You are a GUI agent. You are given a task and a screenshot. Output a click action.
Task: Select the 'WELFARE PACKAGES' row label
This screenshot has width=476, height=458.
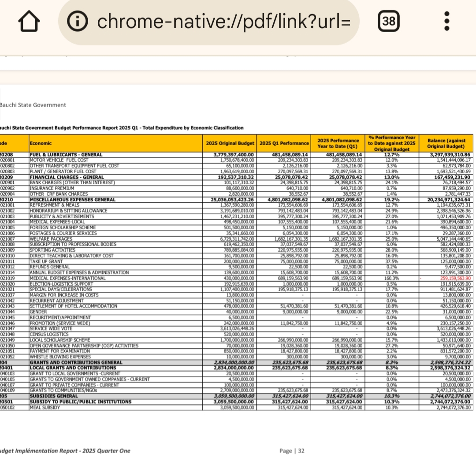[x=51, y=239]
